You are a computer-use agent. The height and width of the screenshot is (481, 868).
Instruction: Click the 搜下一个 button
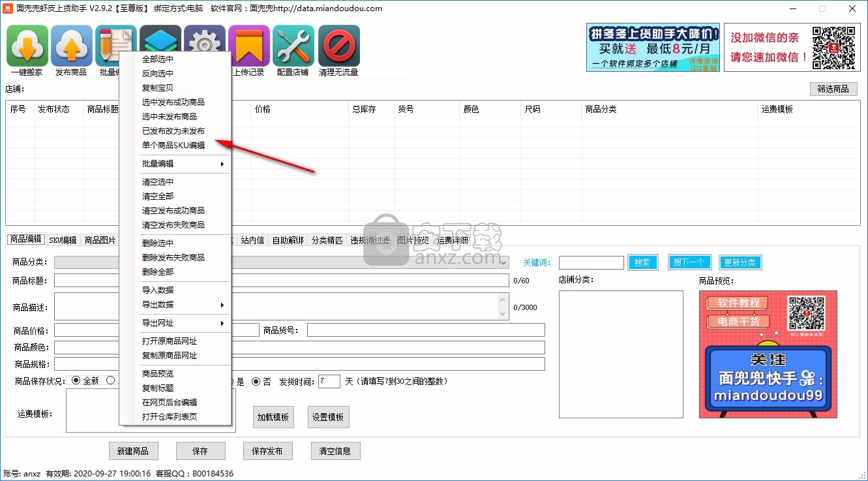click(x=689, y=262)
